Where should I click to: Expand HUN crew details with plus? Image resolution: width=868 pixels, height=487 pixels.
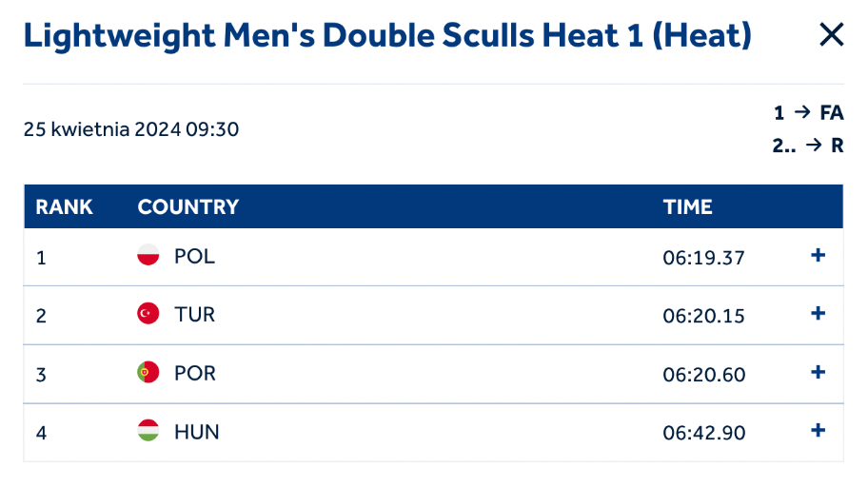tap(818, 431)
